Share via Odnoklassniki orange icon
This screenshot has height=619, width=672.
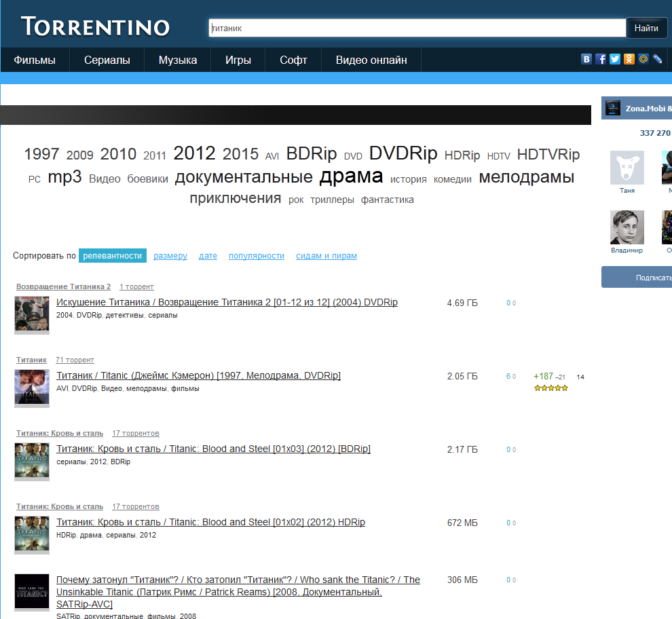[629, 59]
